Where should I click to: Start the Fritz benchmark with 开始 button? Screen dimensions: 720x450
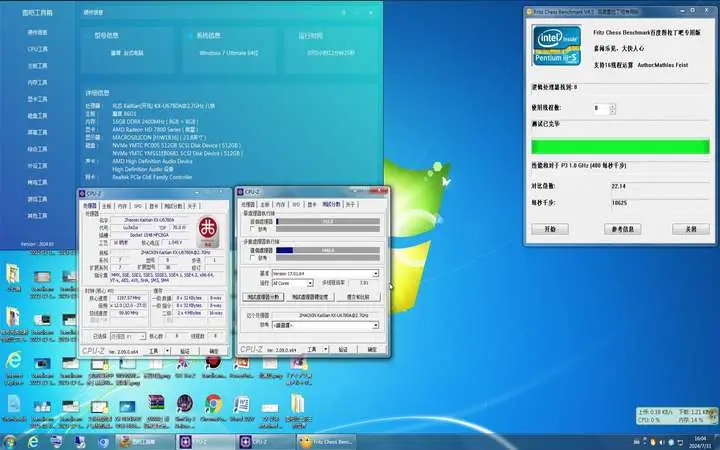pyautogui.click(x=550, y=229)
